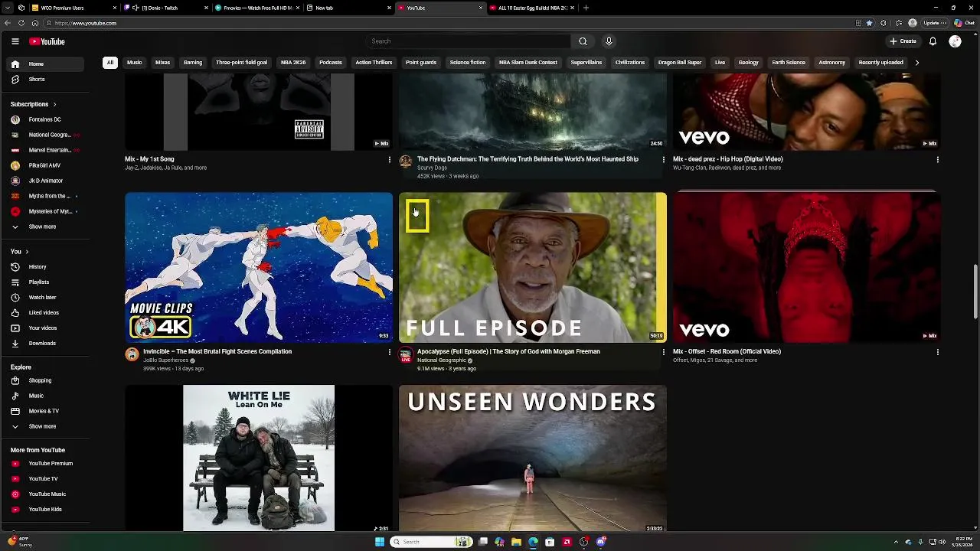Image resolution: width=980 pixels, height=551 pixels.
Task: Expand Show more under Subscriptions
Action: point(46,227)
